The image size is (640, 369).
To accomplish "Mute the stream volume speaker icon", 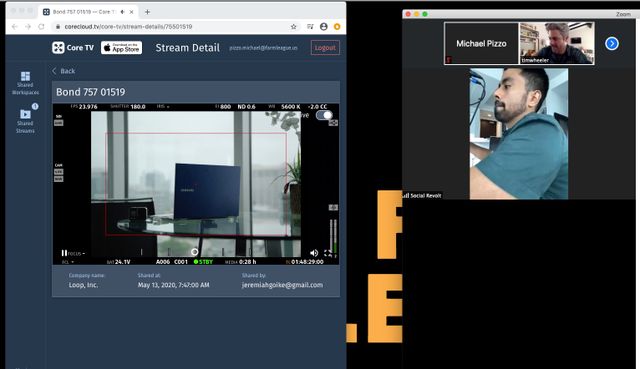I will tap(313, 253).
